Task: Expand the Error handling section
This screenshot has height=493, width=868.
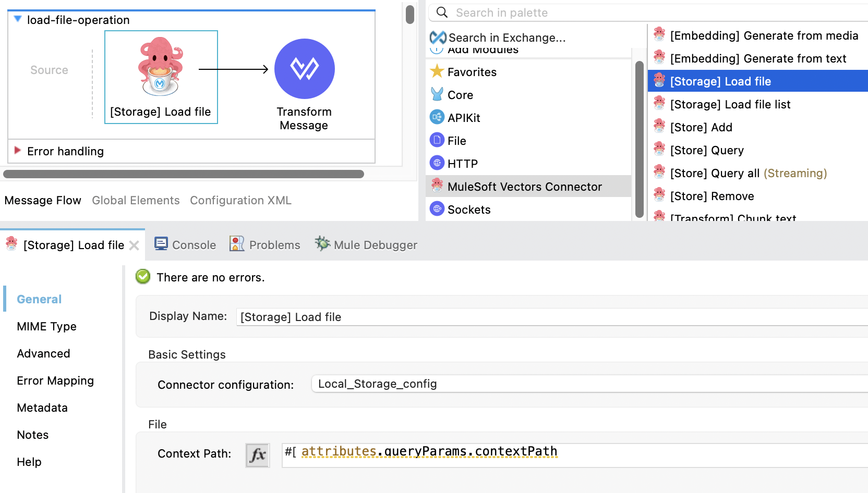Action: (18, 151)
